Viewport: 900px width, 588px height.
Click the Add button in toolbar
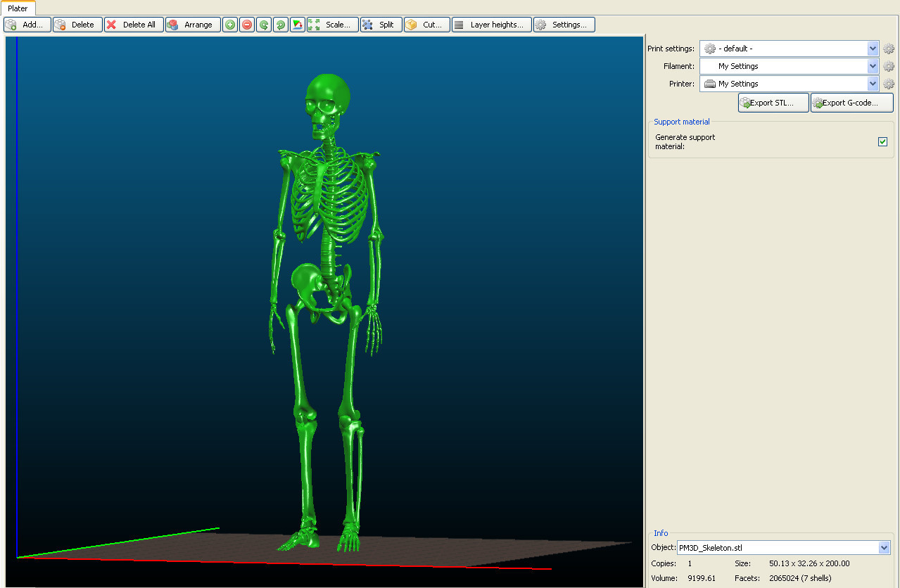[x=27, y=25]
